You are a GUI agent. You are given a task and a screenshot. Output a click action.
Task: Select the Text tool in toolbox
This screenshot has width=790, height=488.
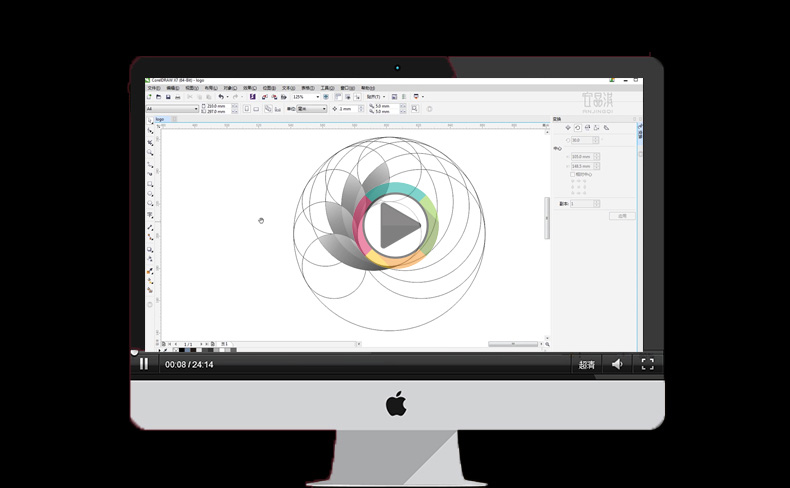(150, 215)
